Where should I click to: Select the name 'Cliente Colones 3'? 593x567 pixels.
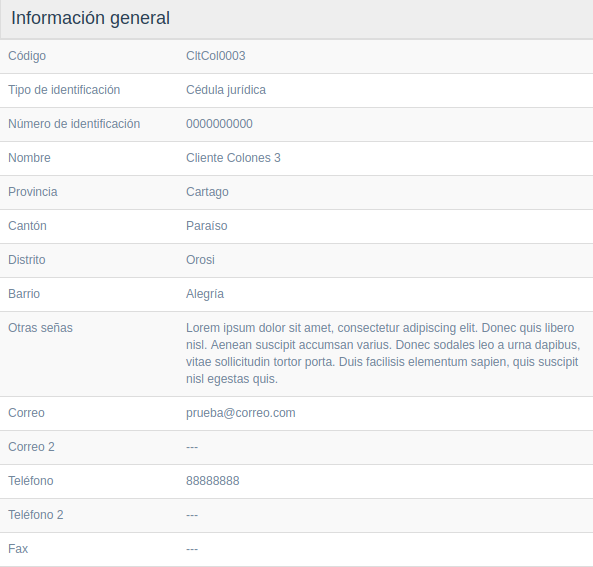[x=233, y=158]
